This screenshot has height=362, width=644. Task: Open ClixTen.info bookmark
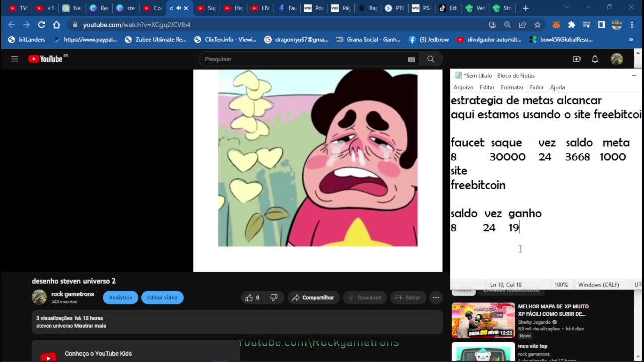[x=225, y=39]
